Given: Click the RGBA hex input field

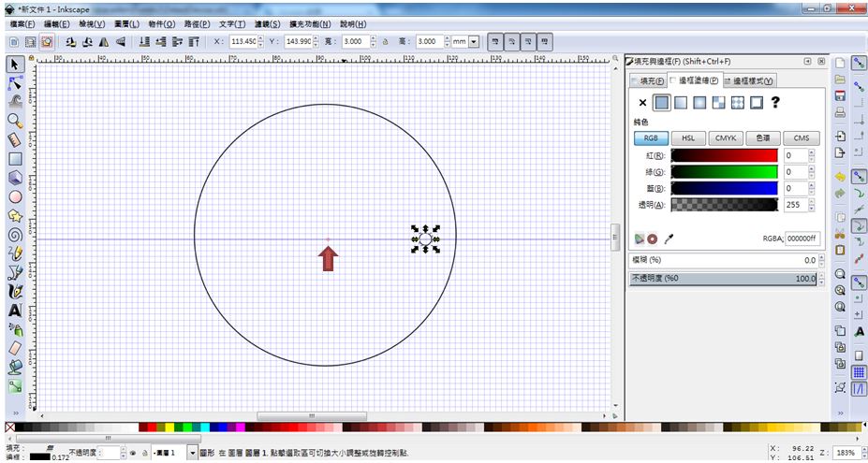Looking at the screenshot, I should click(x=802, y=239).
